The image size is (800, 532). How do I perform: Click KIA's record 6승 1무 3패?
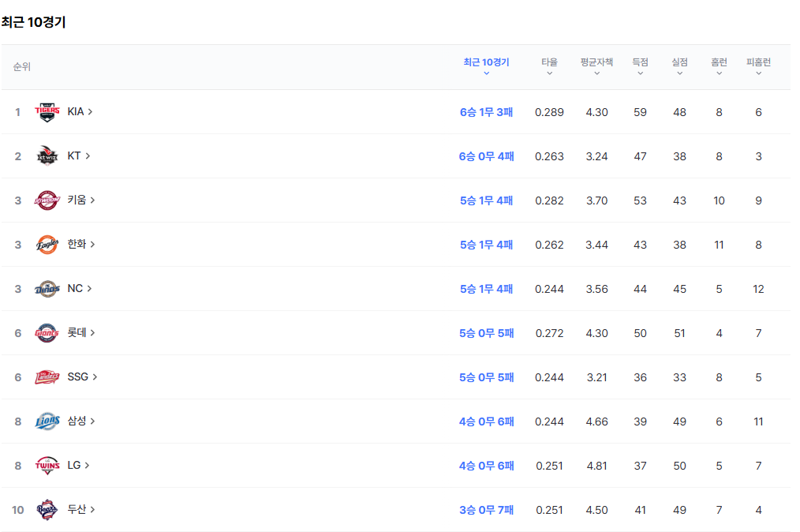tap(486, 112)
